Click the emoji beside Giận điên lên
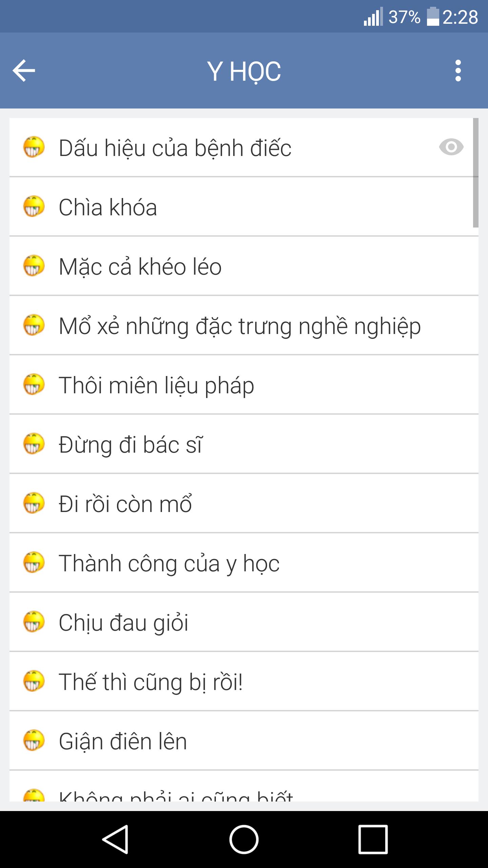The width and height of the screenshot is (488, 868). 34,740
